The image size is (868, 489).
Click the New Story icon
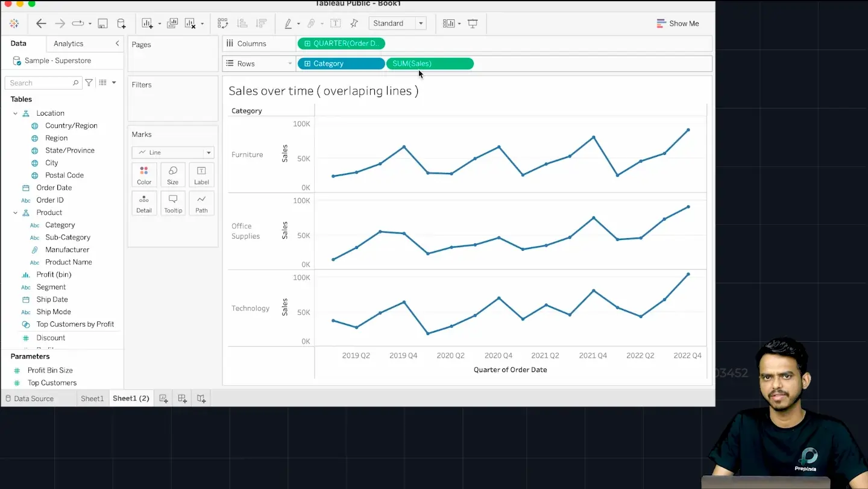(201, 399)
